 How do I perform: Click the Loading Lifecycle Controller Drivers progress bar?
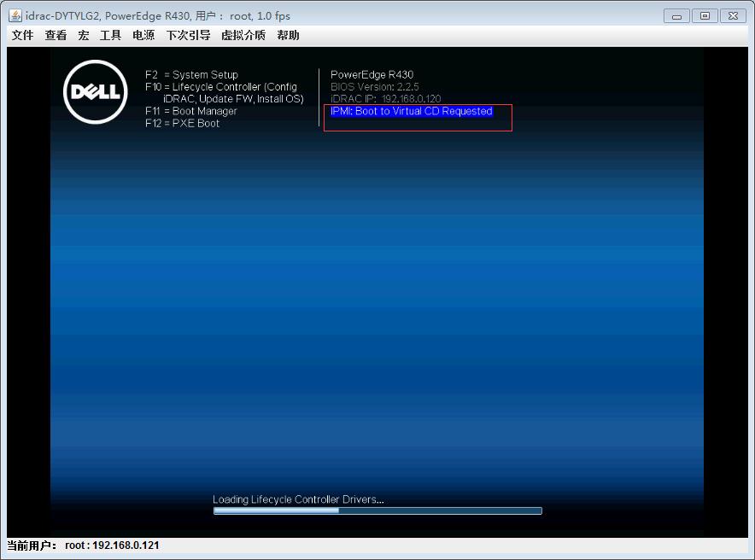(377, 510)
